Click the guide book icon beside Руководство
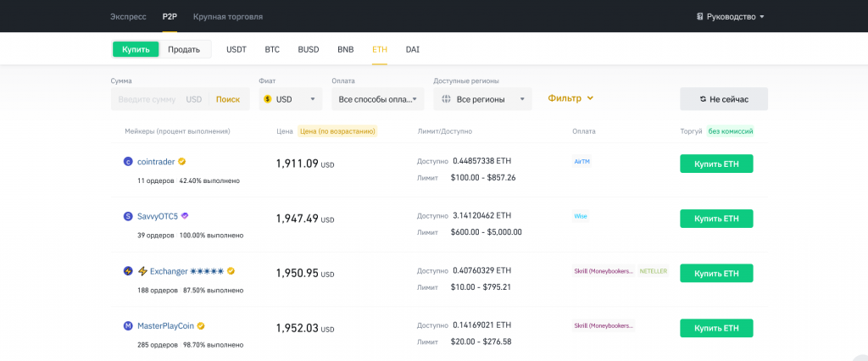The height and width of the screenshot is (361, 868). point(700,16)
